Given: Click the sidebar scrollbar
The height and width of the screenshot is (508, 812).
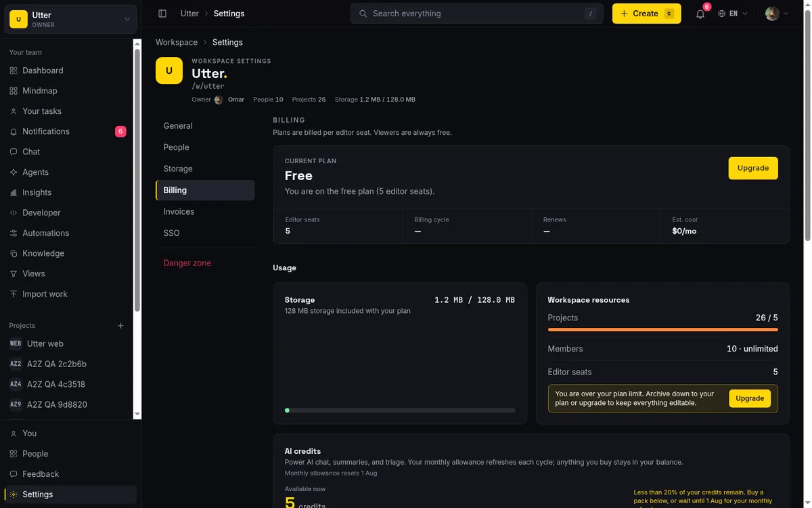Looking at the screenshot, I should pyautogui.click(x=137, y=179).
